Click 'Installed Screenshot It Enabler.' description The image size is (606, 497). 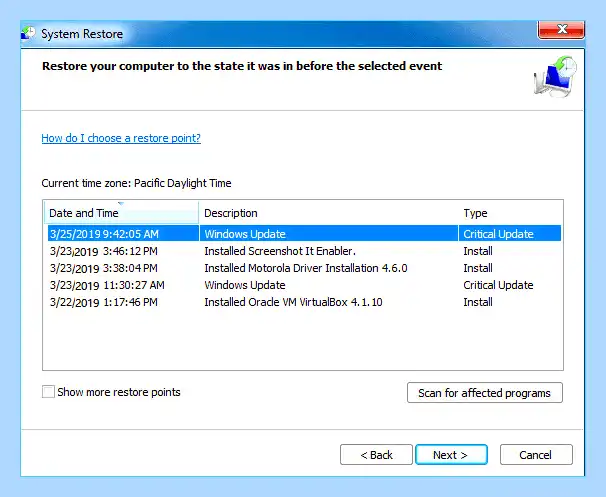(280, 251)
